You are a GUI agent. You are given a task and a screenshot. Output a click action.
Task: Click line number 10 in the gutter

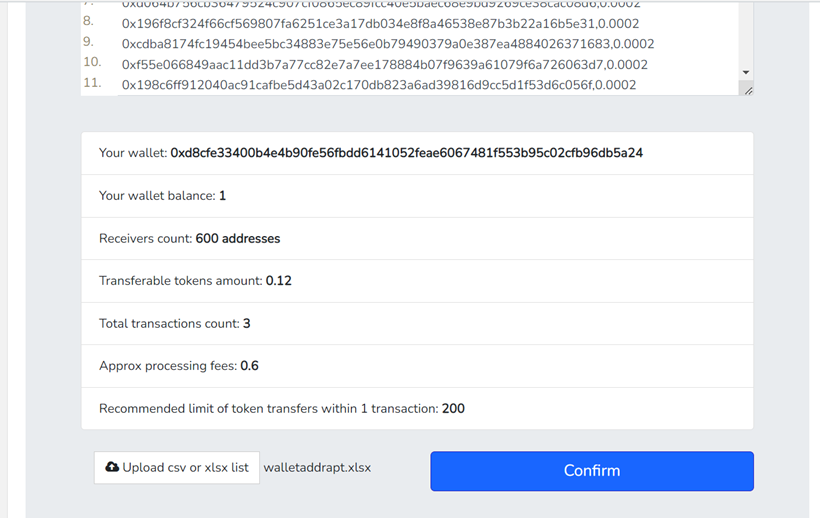click(92, 62)
